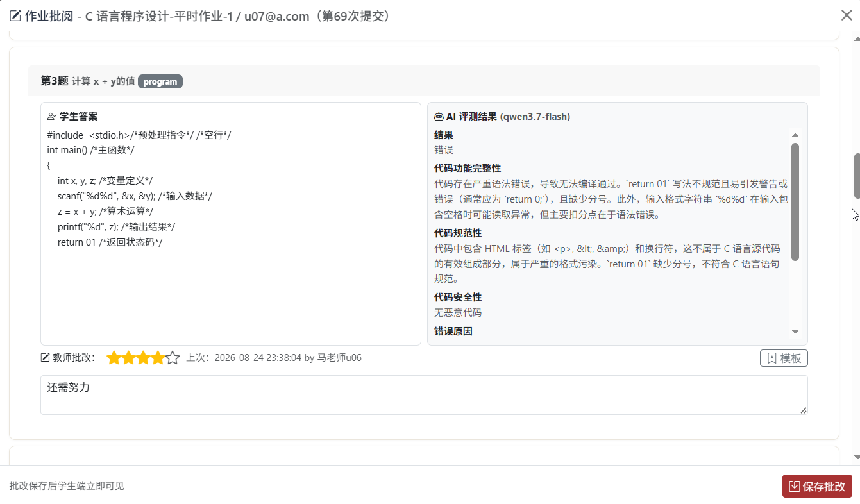Image resolution: width=860 pixels, height=504 pixels.
Task: Click the 第3题 question heading
Action: point(54,81)
